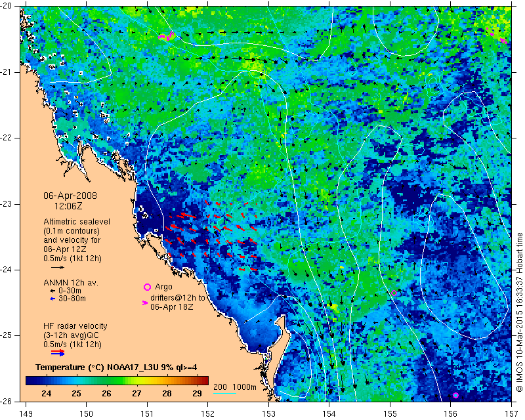Screen dimensions: 525x420
Task: Click the 151 longitude axis label
Action: click(x=147, y=414)
